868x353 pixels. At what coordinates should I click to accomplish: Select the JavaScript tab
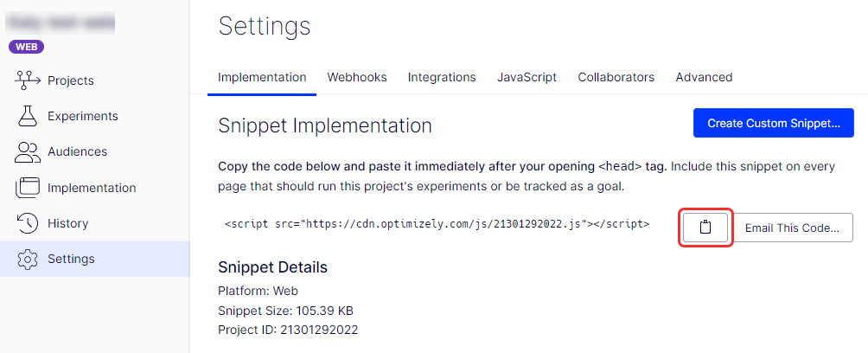[x=527, y=77]
